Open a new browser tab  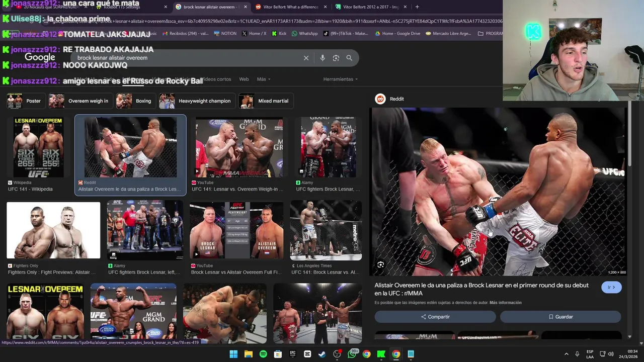click(x=417, y=7)
